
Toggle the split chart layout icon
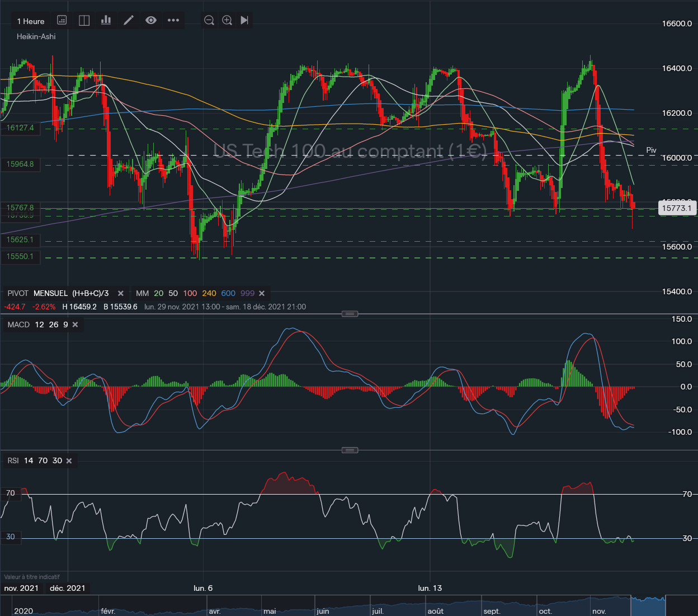pyautogui.click(x=84, y=20)
